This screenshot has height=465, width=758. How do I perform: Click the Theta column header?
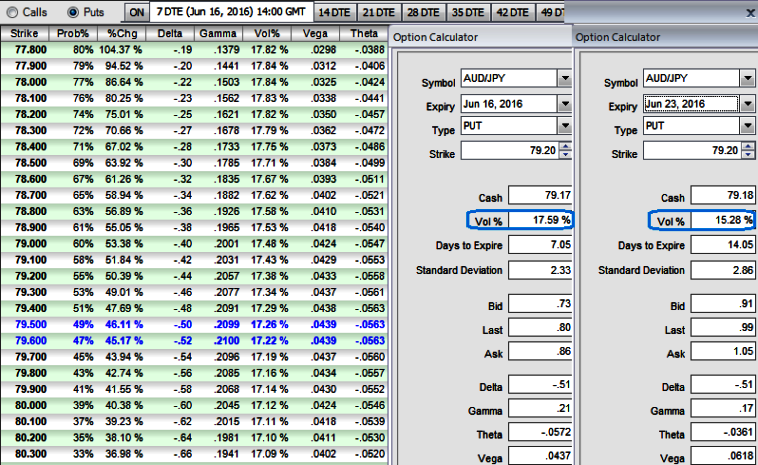point(364,34)
